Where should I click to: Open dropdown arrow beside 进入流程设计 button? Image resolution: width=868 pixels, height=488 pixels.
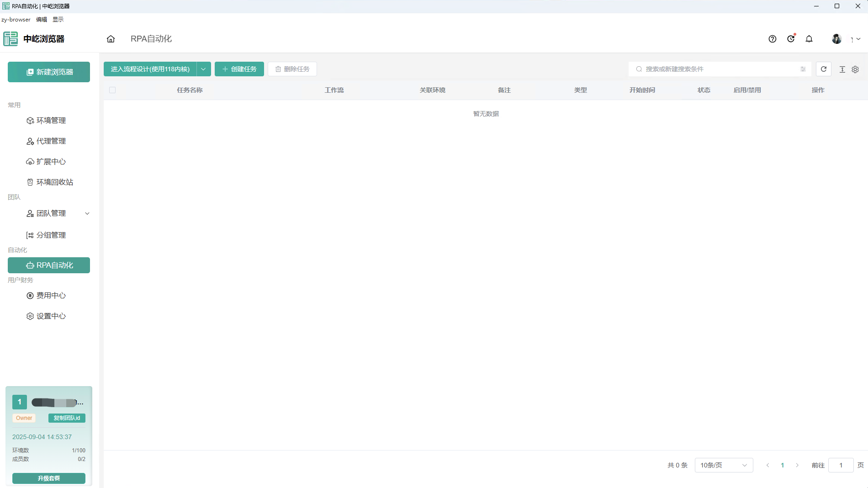coord(203,69)
